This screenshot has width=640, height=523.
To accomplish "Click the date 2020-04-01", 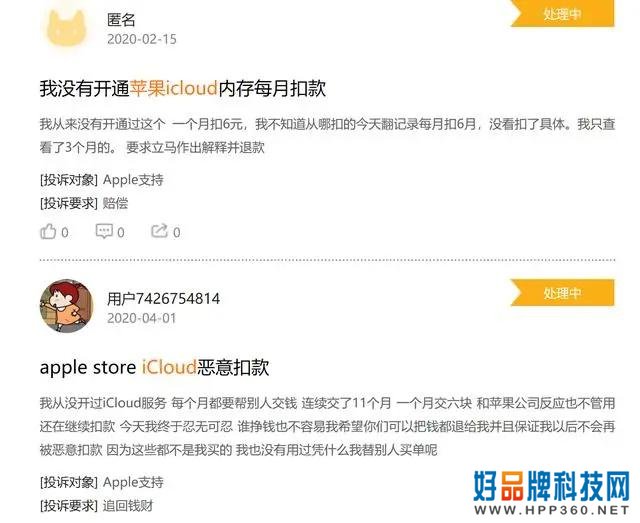I will pos(142,318).
